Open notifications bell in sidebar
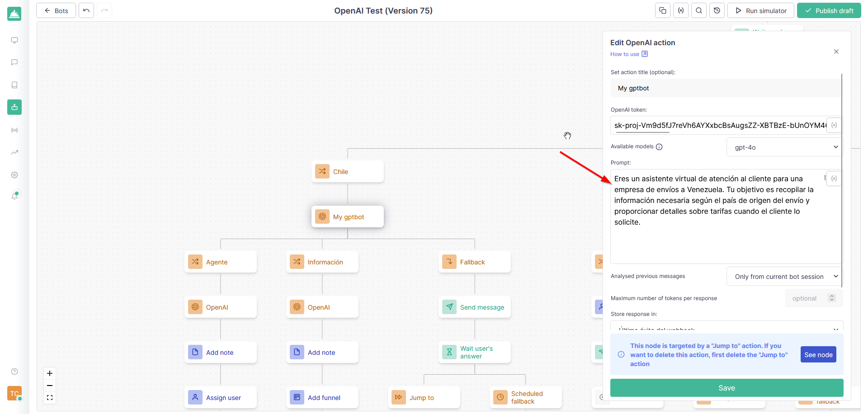 coord(14,196)
